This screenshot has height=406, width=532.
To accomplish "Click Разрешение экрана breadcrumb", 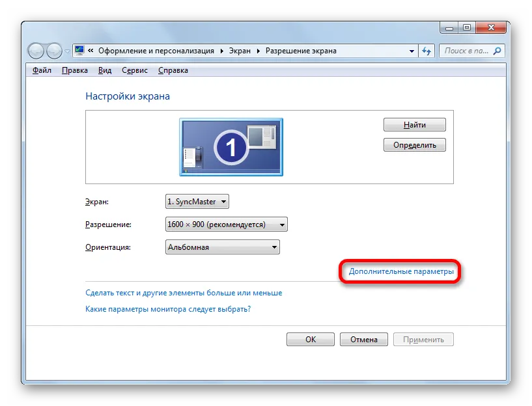I will coord(301,51).
